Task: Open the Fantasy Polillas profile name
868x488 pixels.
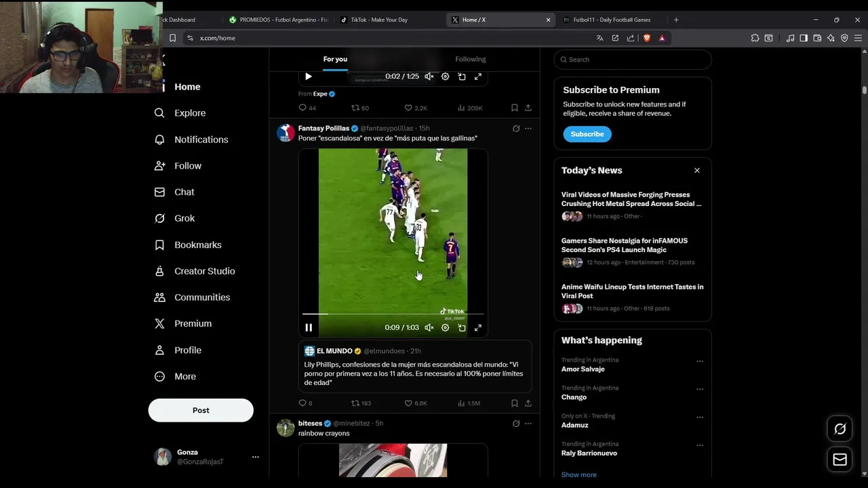Action: click(x=323, y=129)
